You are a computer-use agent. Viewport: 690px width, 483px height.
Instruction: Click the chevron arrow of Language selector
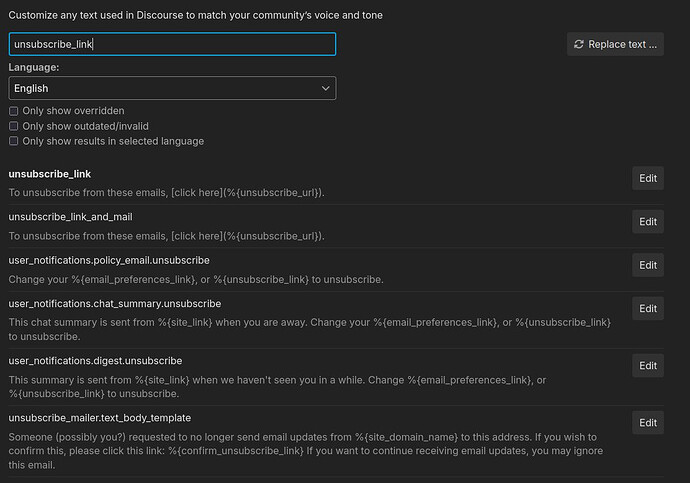pos(326,88)
